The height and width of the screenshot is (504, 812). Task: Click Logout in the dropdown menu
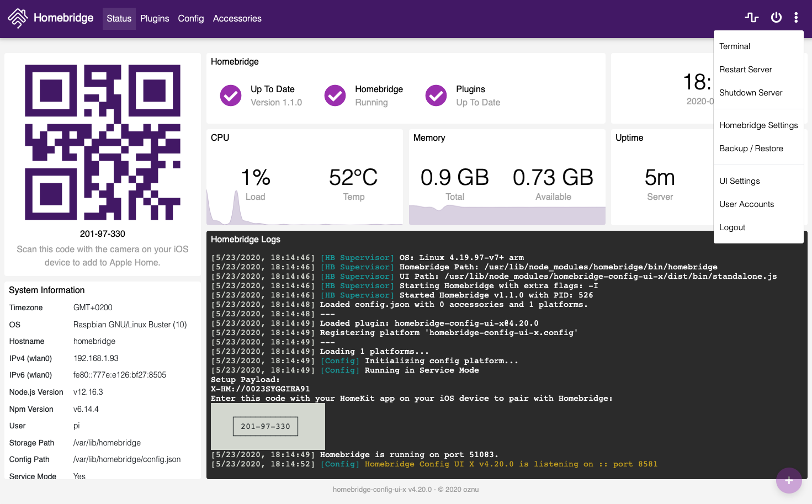coord(758,227)
